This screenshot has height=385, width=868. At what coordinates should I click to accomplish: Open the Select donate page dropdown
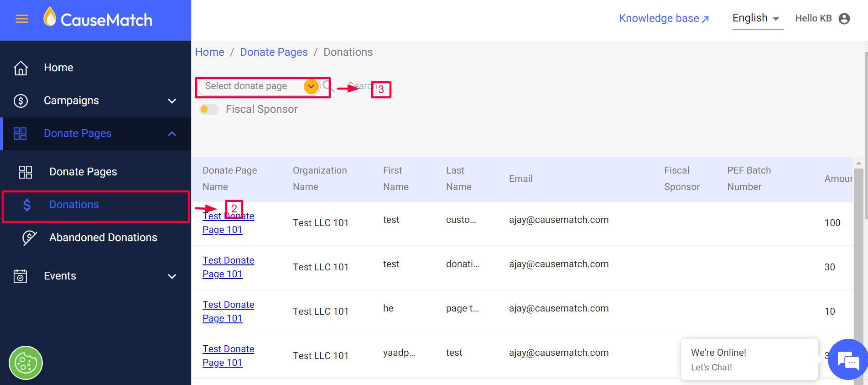260,86
